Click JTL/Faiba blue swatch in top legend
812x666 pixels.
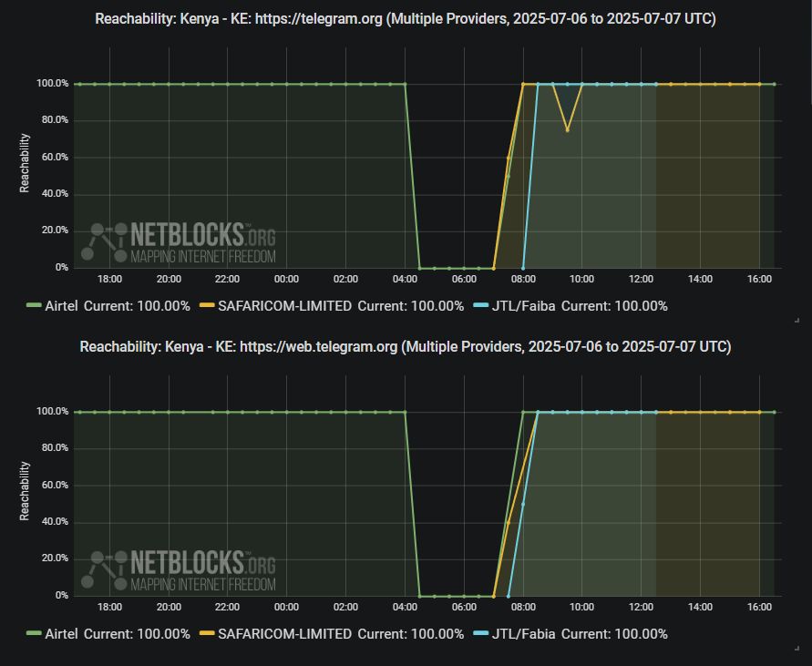[x=481, y=305]
